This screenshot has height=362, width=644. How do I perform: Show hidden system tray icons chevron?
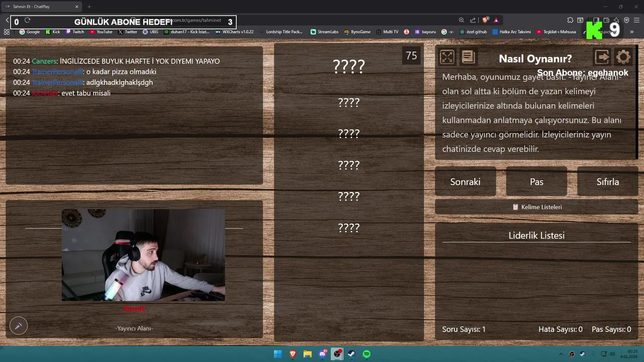click(x=561, y=354)
